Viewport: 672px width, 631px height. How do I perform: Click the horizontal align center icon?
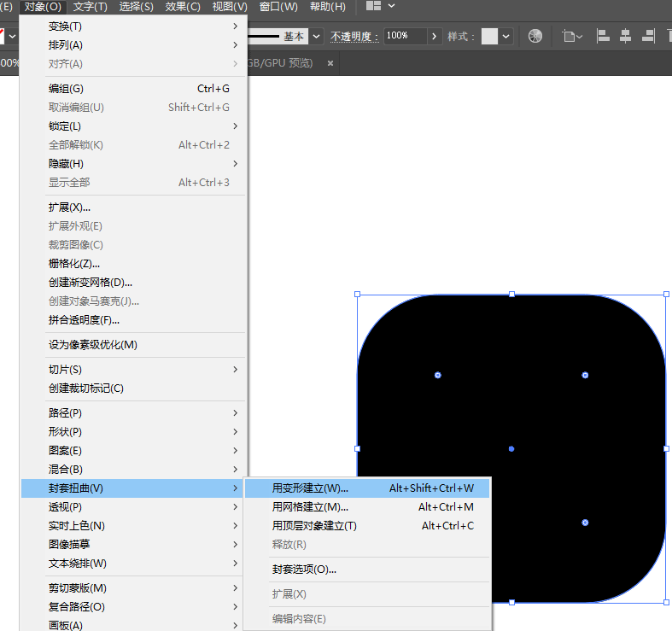point(625,36)
